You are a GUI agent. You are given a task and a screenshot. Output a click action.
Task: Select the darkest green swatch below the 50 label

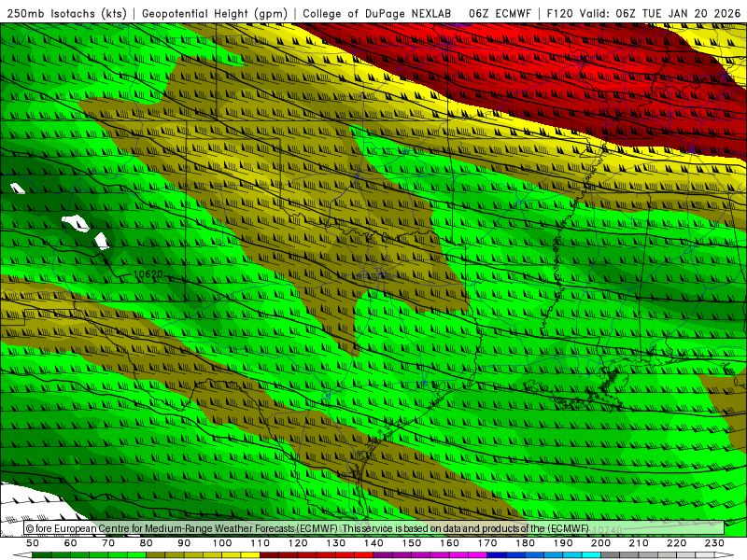[x=42, y=555]
